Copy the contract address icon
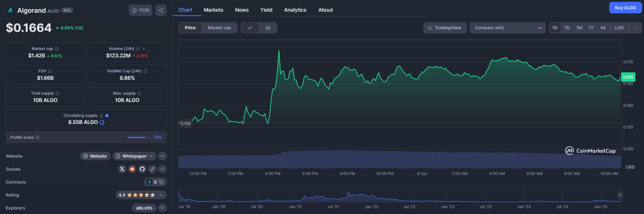 161,182
